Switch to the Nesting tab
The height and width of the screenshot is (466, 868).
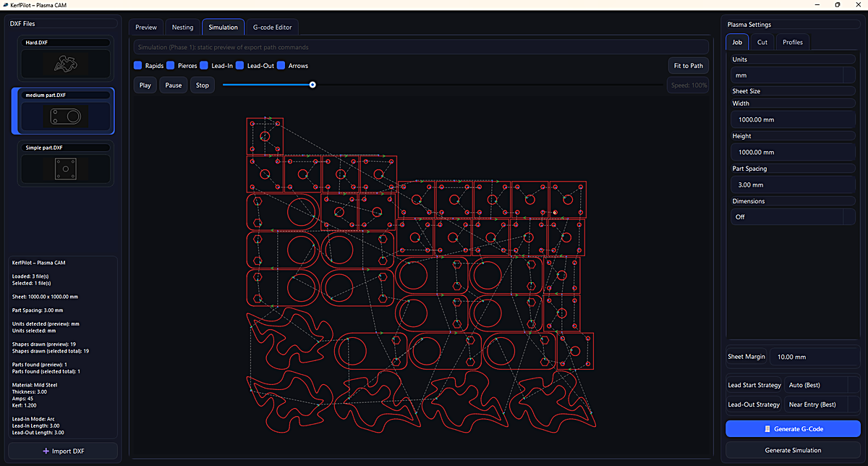(182, 27)
